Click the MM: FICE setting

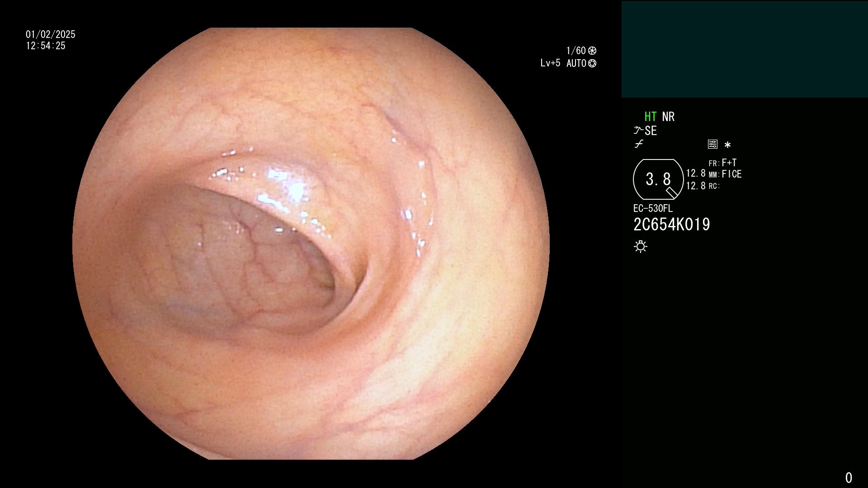(x=725, y=174)
